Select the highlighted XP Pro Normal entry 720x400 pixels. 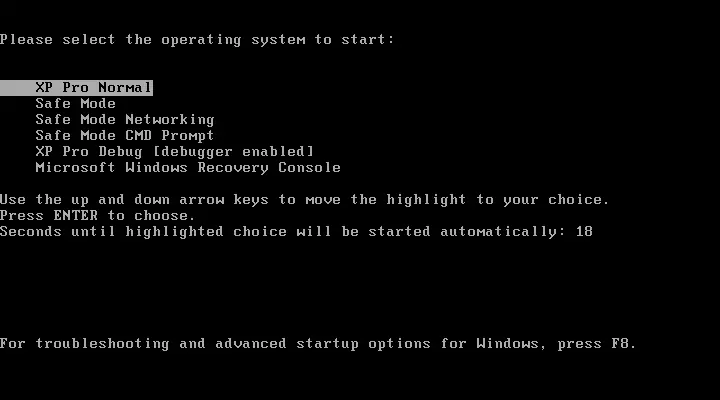tap(76, 87)
